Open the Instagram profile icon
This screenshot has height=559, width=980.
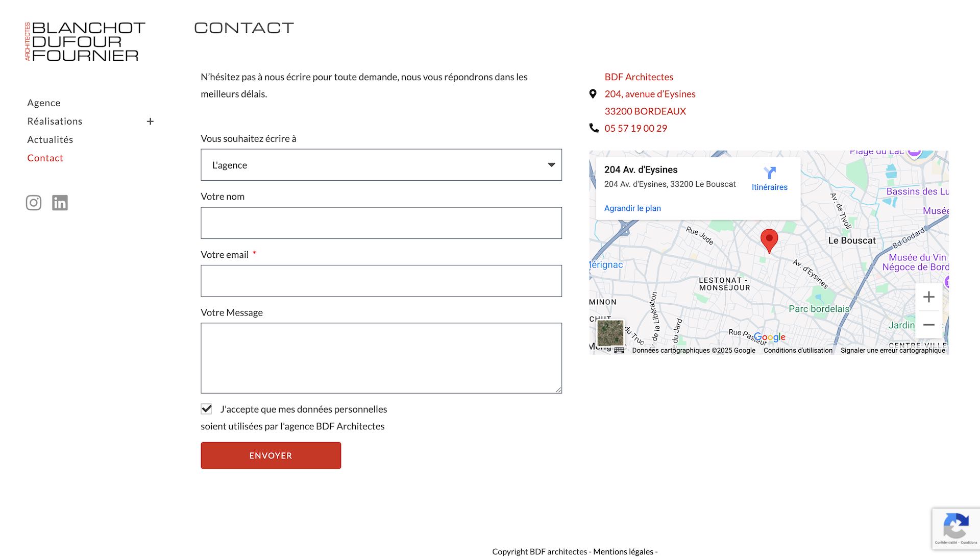[x=34, y=203]
